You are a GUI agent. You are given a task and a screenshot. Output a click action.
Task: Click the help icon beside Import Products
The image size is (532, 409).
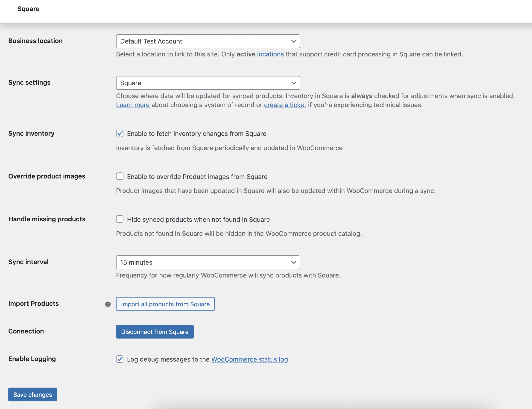click(x=108, y=304)
